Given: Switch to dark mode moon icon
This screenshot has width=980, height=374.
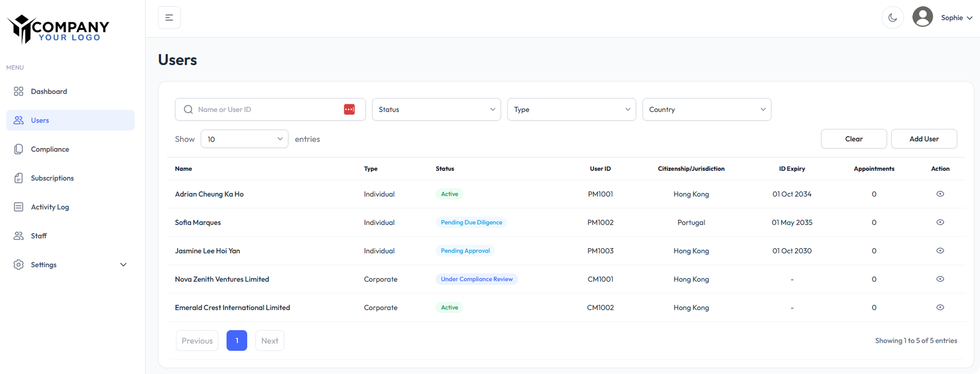Looking at the screenshot, I should tap(893, 18).
